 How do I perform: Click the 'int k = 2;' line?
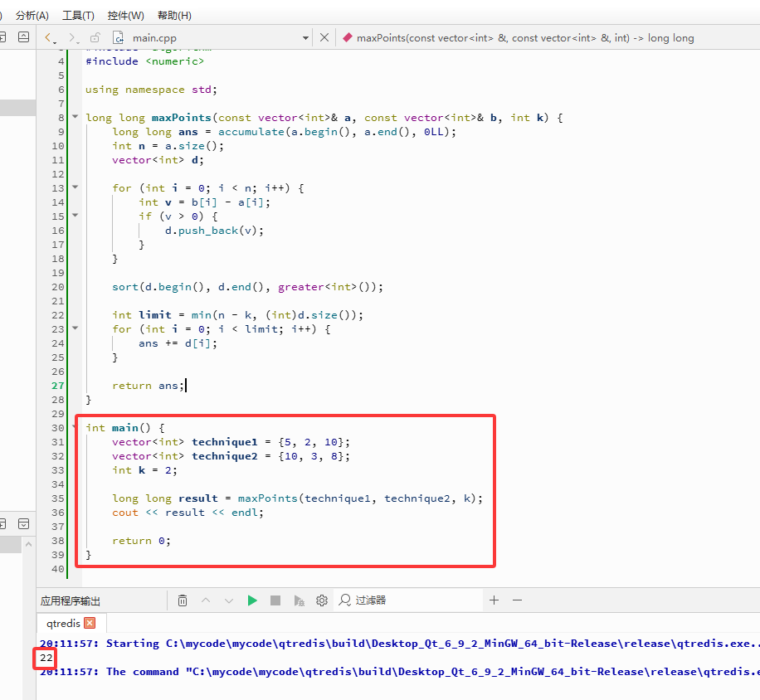[145, 470]
